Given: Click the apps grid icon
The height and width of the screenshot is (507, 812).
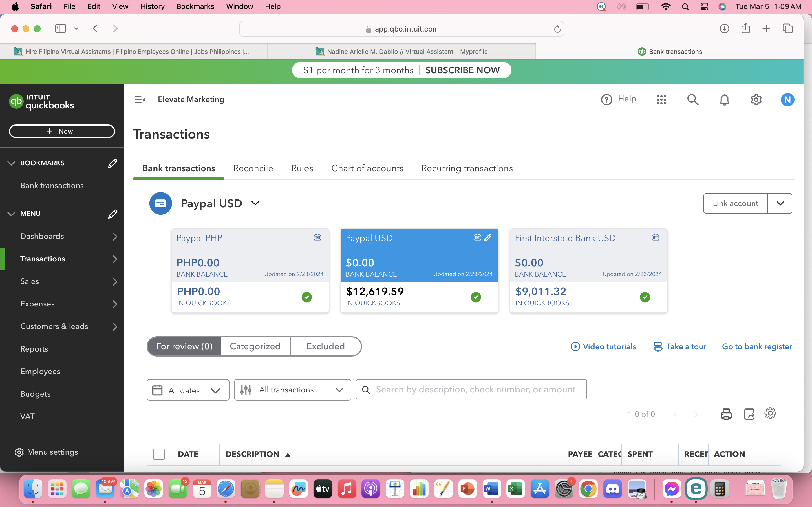Looking at the screenshot, I should point(661,100).
